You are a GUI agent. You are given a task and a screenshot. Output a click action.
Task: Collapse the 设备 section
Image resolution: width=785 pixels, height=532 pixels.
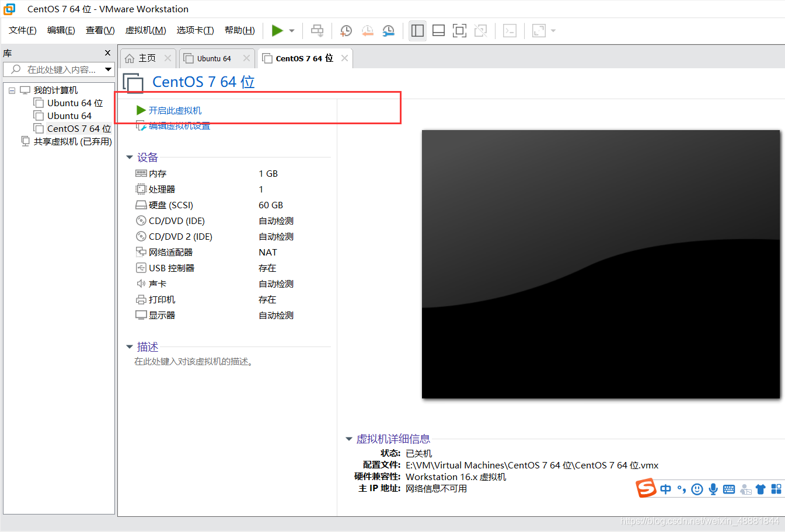(x=130, y=157)
